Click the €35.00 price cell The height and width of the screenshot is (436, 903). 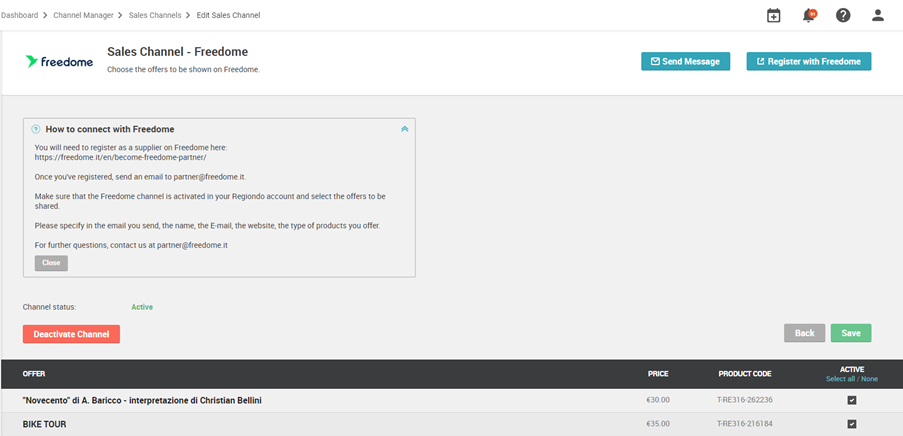(658, 424)
